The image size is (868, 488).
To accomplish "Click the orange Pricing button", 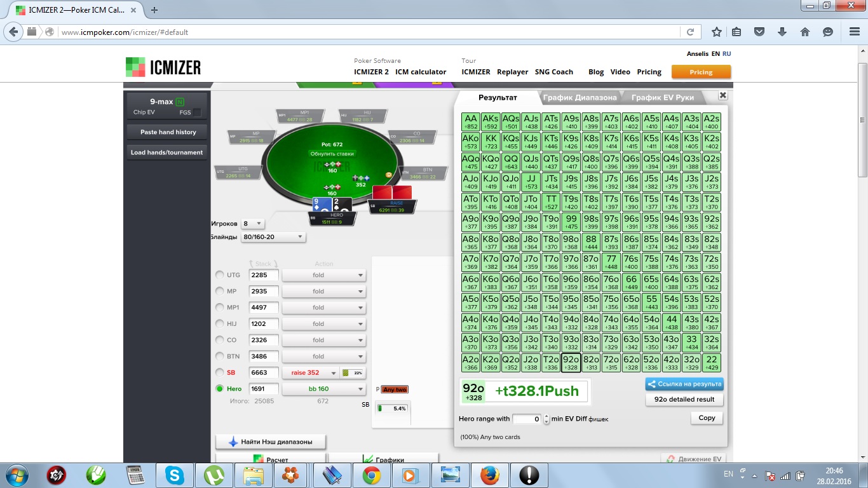I will (701, 72).
